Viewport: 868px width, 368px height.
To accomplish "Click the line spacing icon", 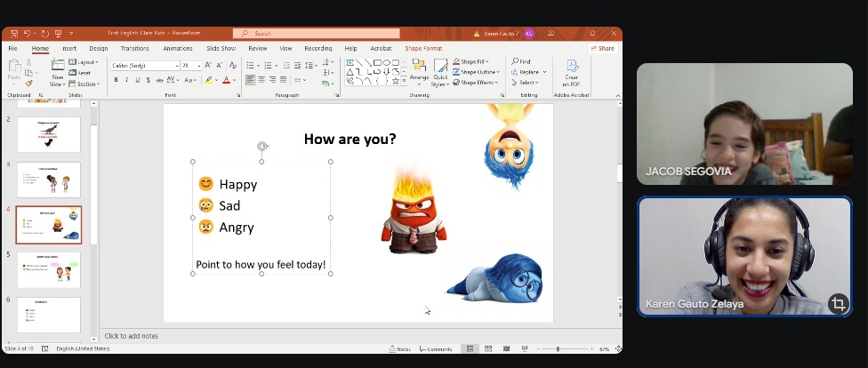I will (309, 65).
